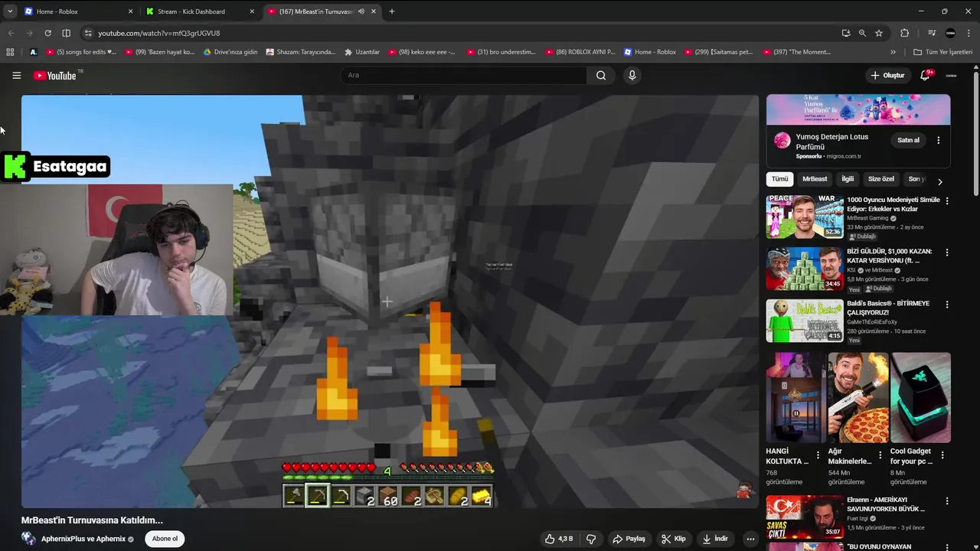This screenshot has width=980, height=551.
Task: Open the Cool Gadget short
Action: tap(920, 397)
